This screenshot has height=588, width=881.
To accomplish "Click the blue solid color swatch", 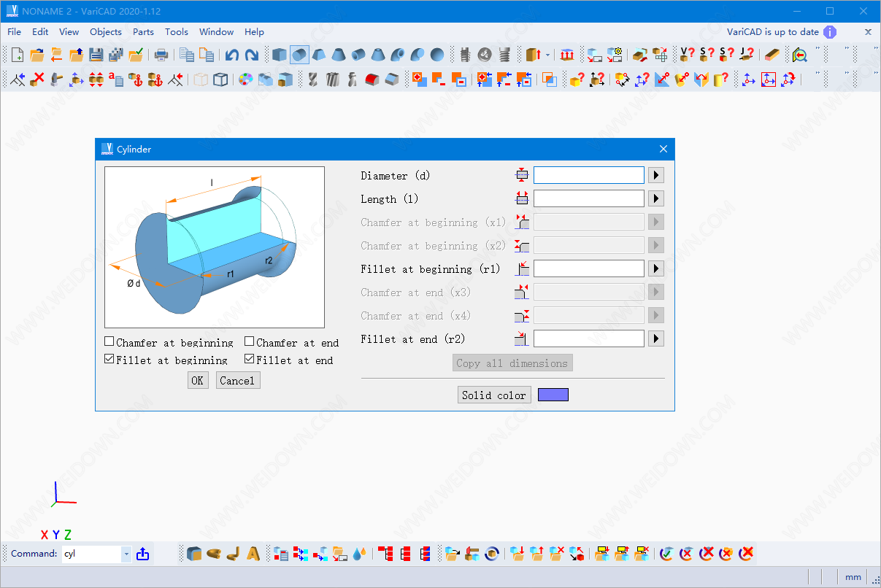I will pyautogui.click(x=553, y=395).
